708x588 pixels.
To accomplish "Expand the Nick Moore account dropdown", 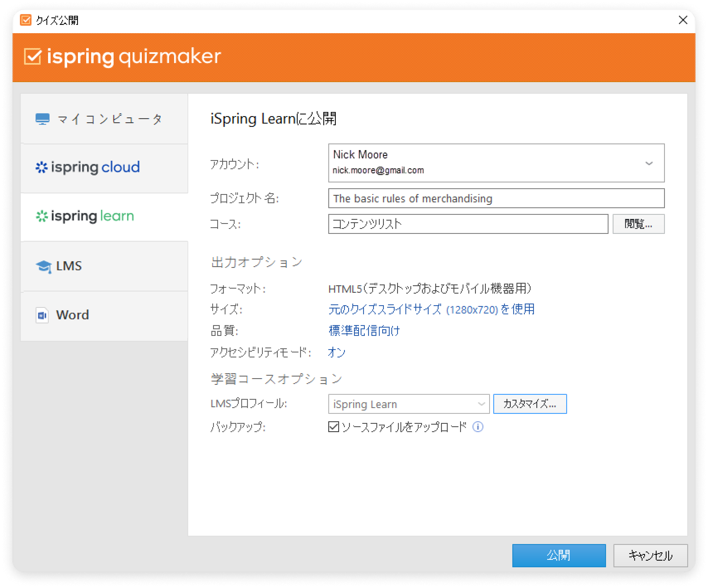I will point(496,163).
